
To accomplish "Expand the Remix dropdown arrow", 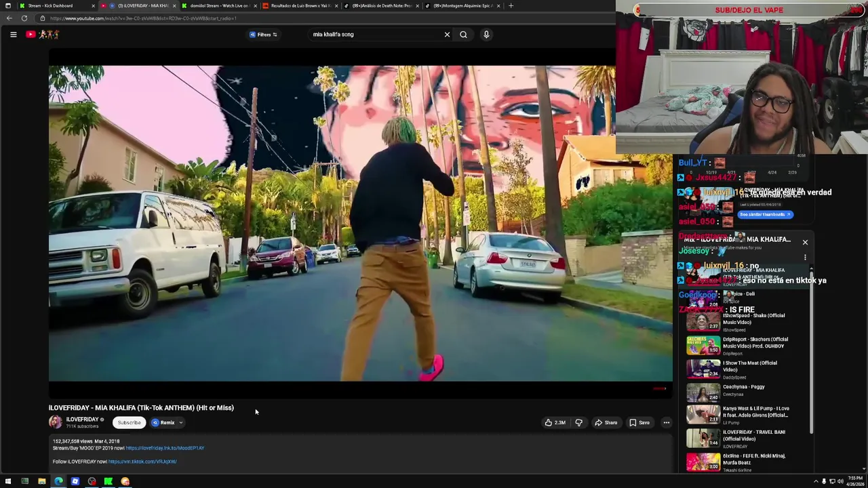I will click(181, 422).
